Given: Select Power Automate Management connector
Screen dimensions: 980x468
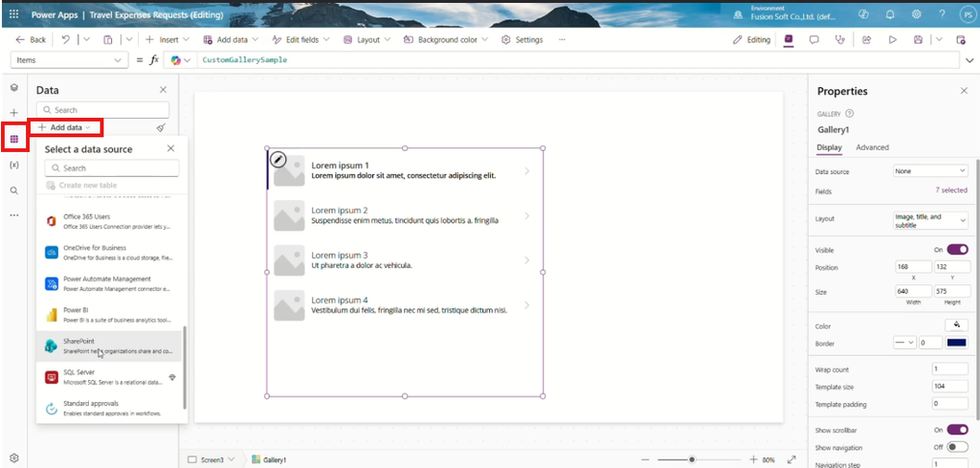Looking at the screenshot, I should pyautogui.click(x=110, y=283).
